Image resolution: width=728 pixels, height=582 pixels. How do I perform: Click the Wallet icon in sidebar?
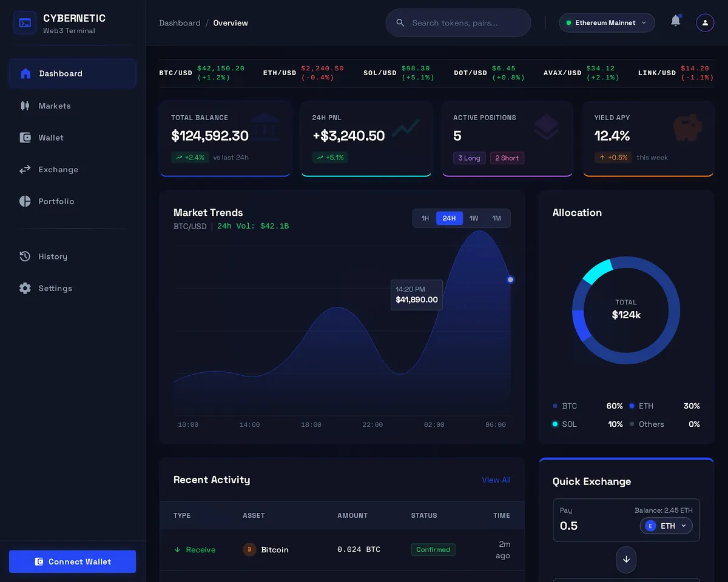pos(25,138)
